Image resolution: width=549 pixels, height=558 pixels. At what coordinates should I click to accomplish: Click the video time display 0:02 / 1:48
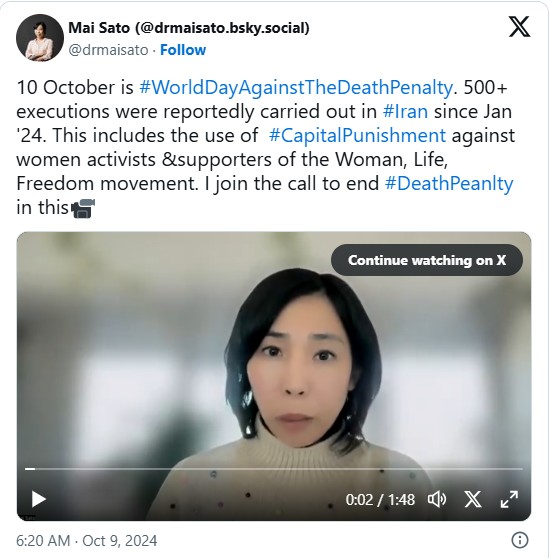[380, 500]
